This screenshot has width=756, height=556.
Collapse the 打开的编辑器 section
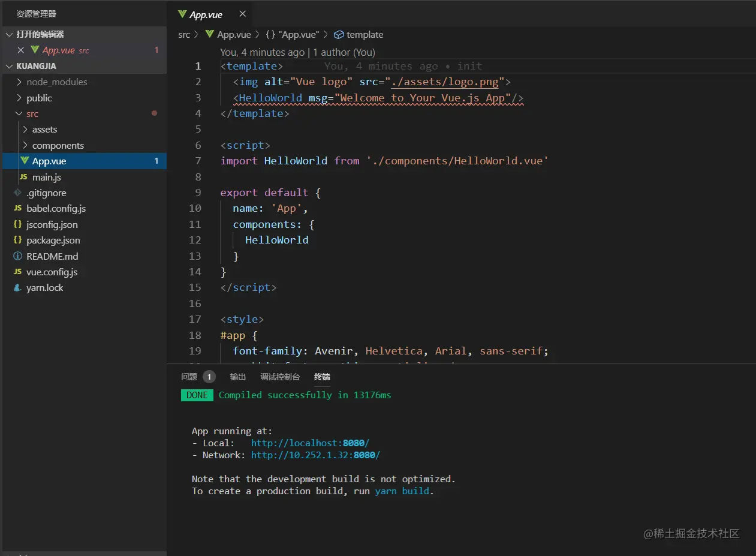83,35
